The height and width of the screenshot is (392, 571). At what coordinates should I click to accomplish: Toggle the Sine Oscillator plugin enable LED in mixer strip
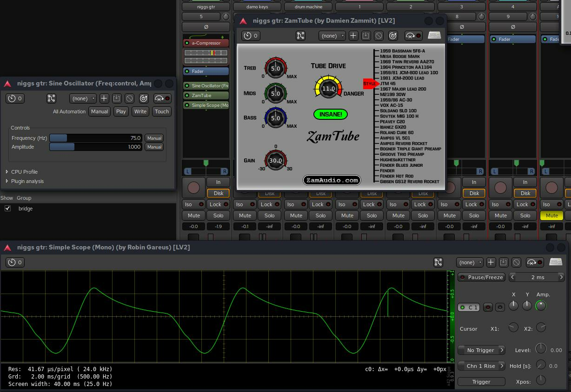click(187, 86)
